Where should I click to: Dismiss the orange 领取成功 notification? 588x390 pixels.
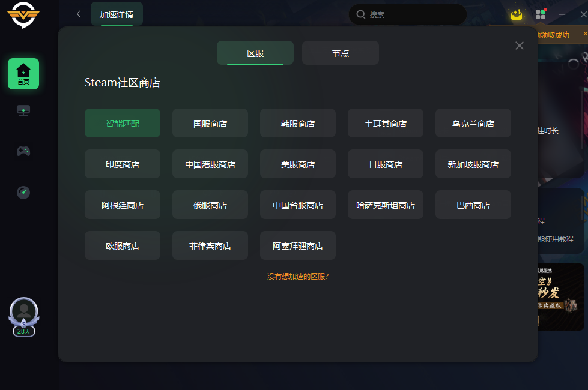pos(585,34)
